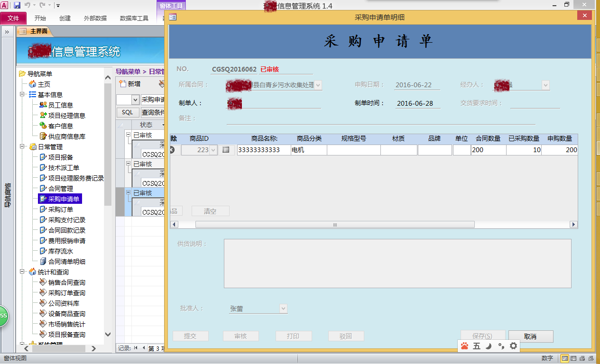The width and height of the screenshot is (600, 364).
Task: Select 采购支付记录 in the navigation tree
Action: [67, 220]
